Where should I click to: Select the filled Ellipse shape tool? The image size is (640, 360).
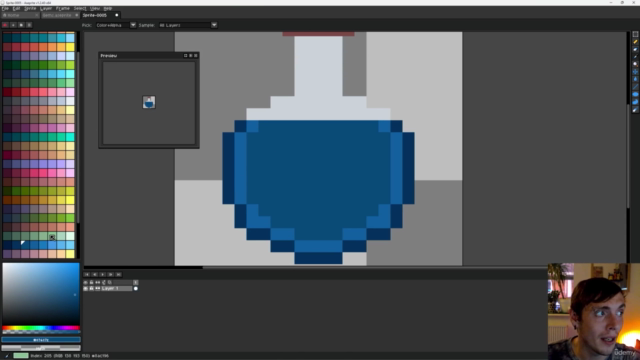pyautogui.click(x=635, y=94)
